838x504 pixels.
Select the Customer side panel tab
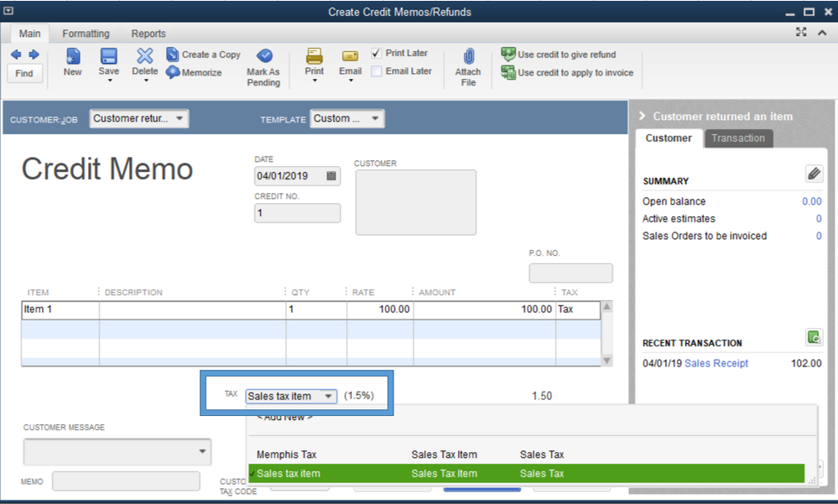(x=669, y=138)
